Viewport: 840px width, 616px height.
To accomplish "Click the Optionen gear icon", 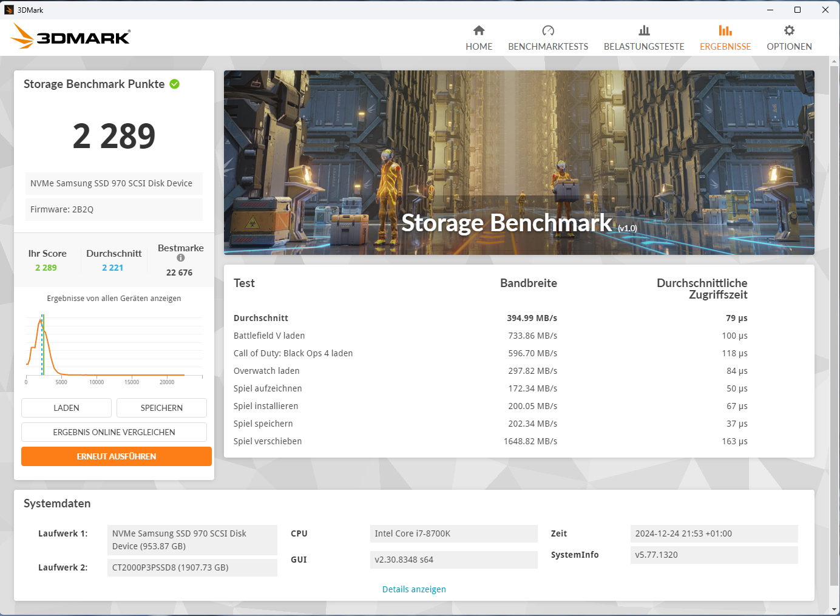I will tap(789, 30).
